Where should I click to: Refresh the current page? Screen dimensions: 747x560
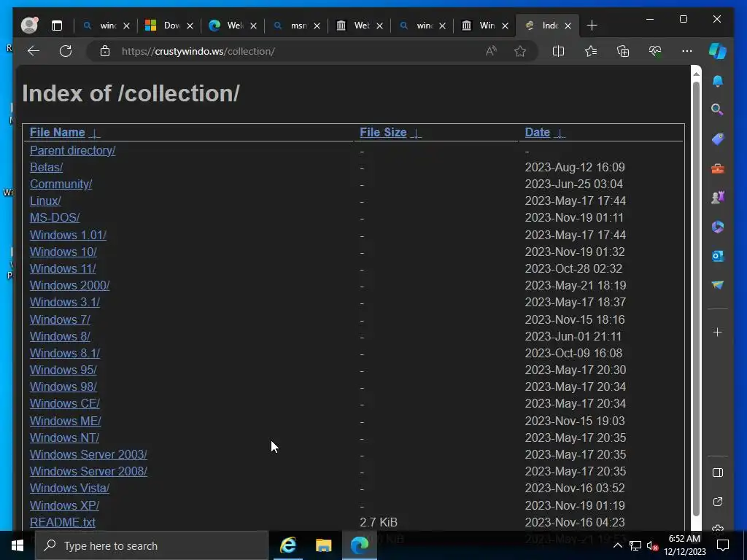point(65,51)
